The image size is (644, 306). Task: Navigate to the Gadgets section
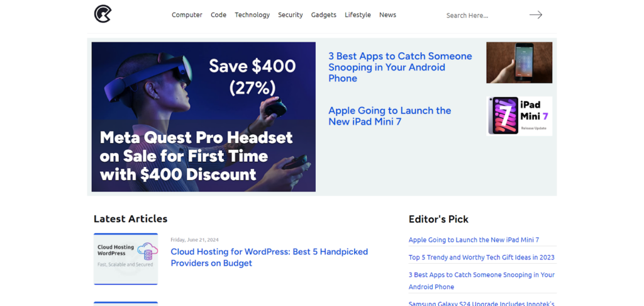pyautogui.click(x=323, y=15)
